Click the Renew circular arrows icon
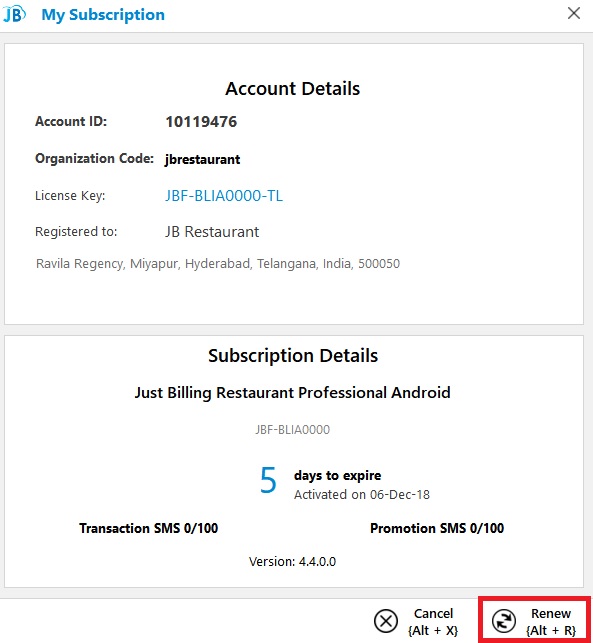 click(x=504, y=621)
